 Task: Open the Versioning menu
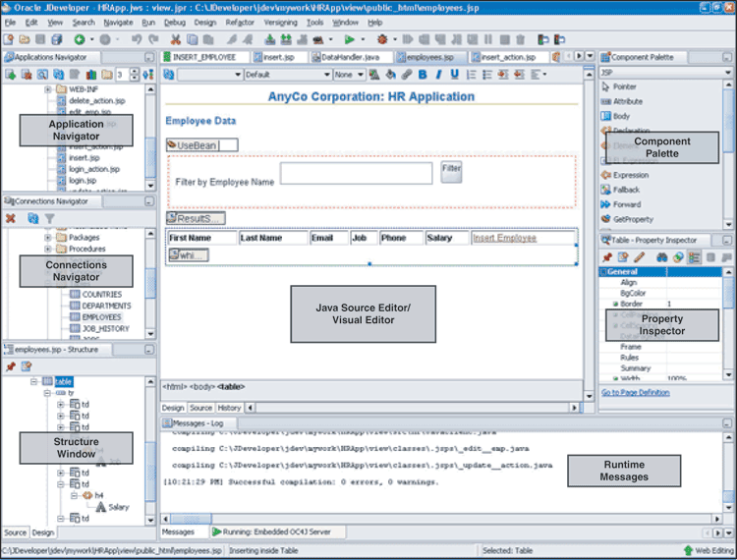[x=280, y=22]
